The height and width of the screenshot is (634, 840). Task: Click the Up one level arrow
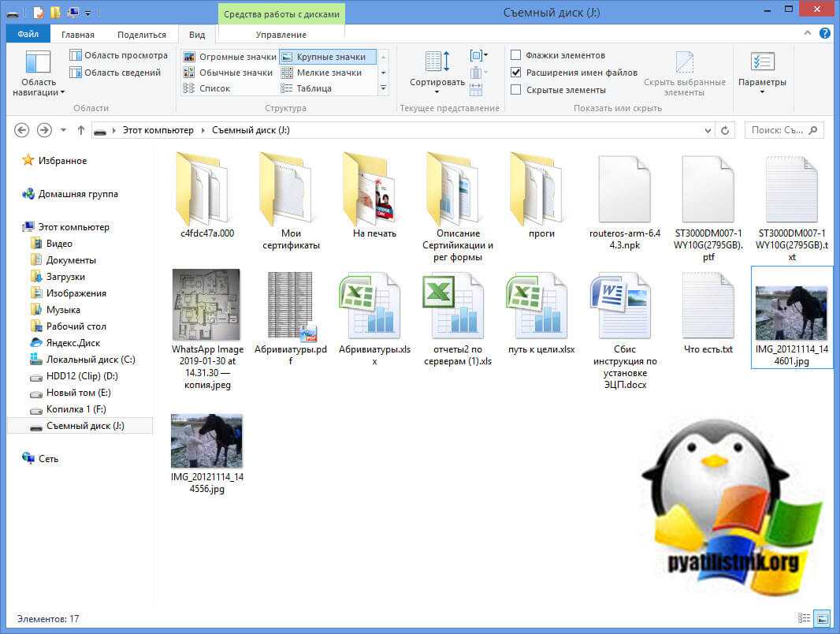coord(81,130)
